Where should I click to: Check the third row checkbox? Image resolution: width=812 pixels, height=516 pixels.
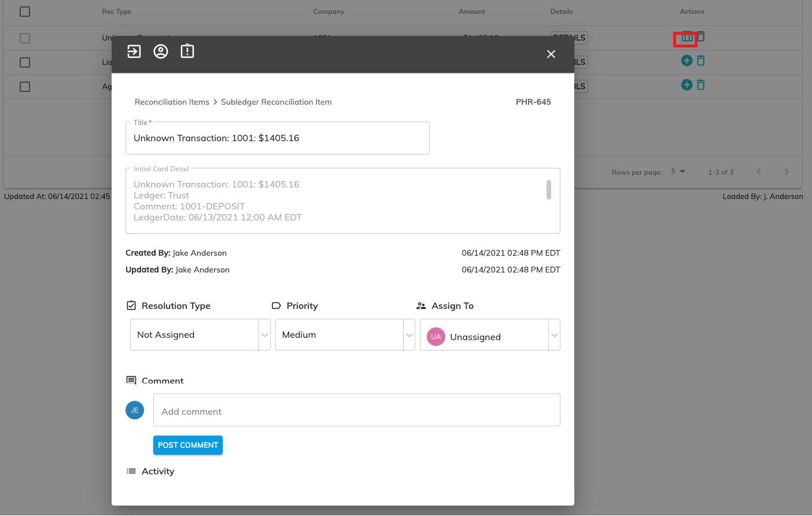[25, 87]
